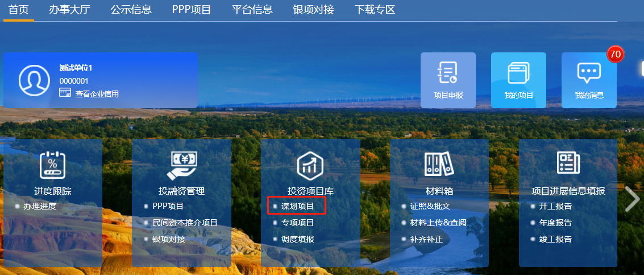This screenshot has width=644, height=275.
Task: Open 我的消息 chat bubble icon
Action: coord(589,73)
